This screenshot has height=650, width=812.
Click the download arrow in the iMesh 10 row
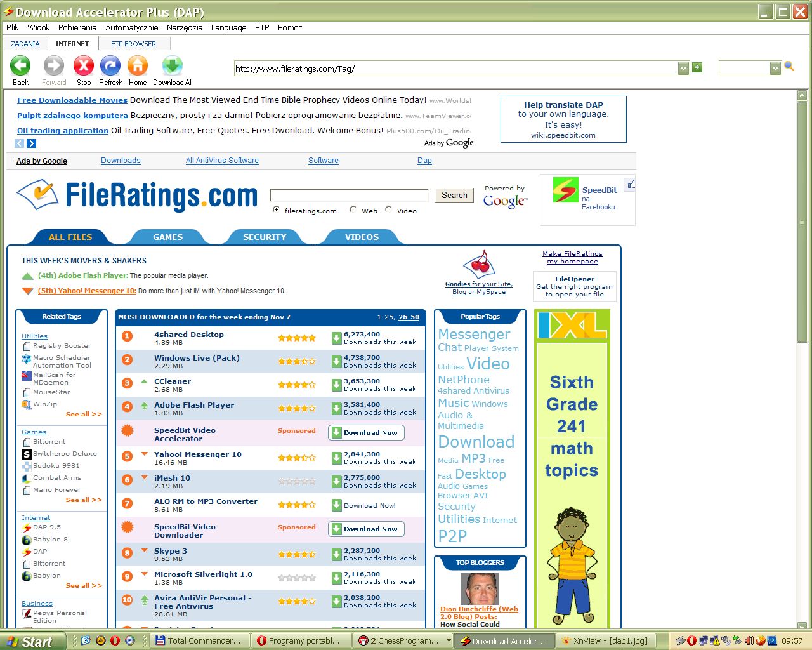337,482
